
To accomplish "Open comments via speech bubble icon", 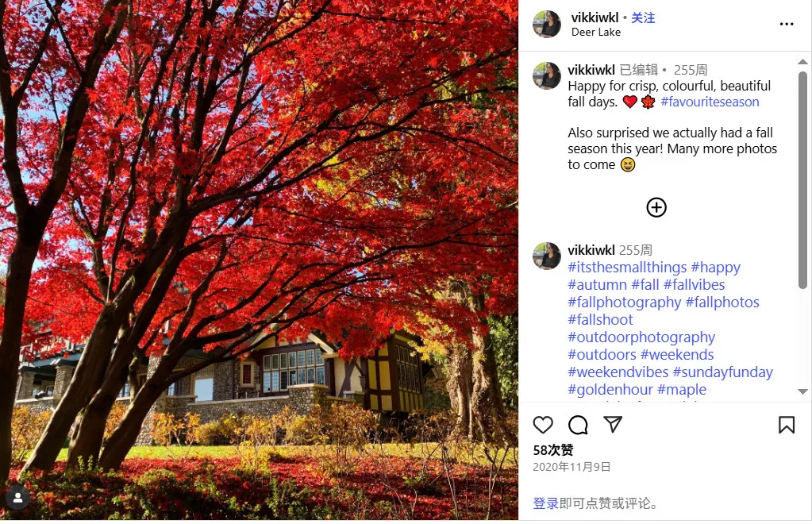I will (x=578, y=425).
